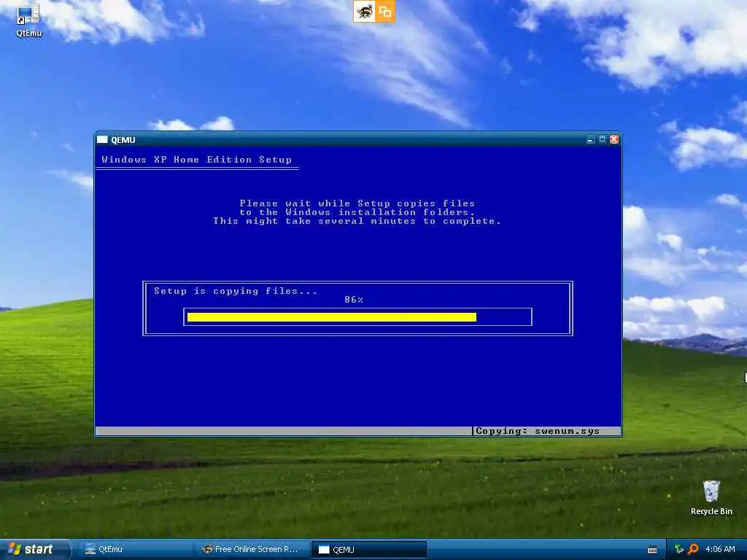
Task: Click the 'Setup is copying files...' text
Action: [x=236, y=291]
